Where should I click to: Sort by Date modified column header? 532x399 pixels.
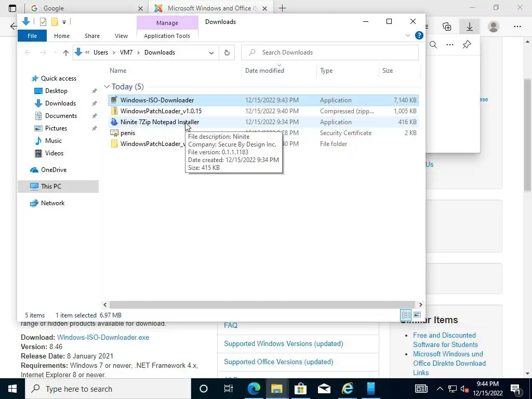(x=264, y=71)
